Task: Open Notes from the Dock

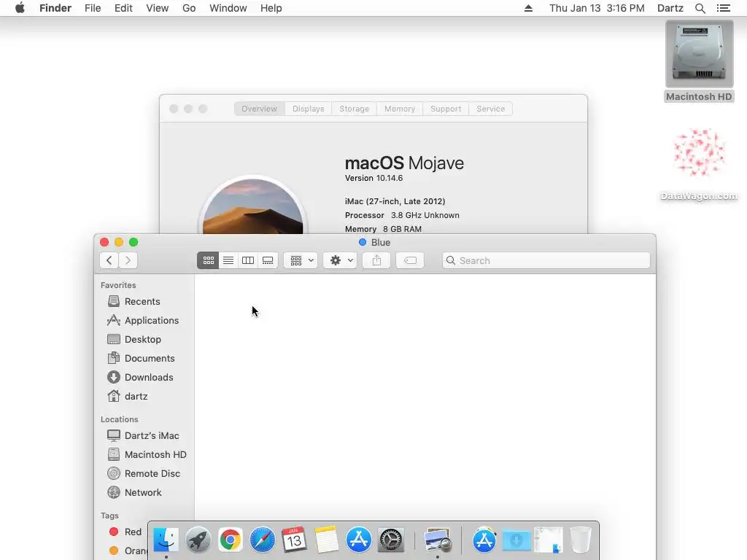Action: (x=326, y=540)
